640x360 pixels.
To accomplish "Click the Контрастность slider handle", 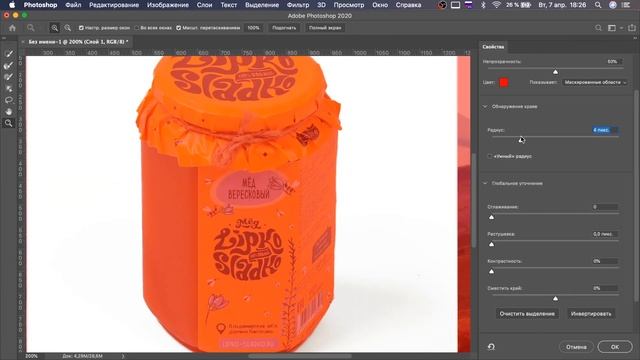I will tap(491, 271).
